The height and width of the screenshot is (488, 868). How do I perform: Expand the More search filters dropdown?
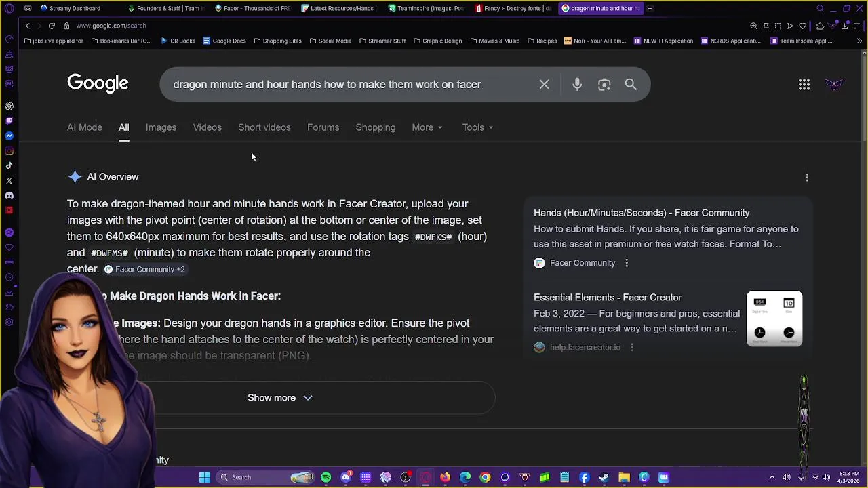[427, 127]
